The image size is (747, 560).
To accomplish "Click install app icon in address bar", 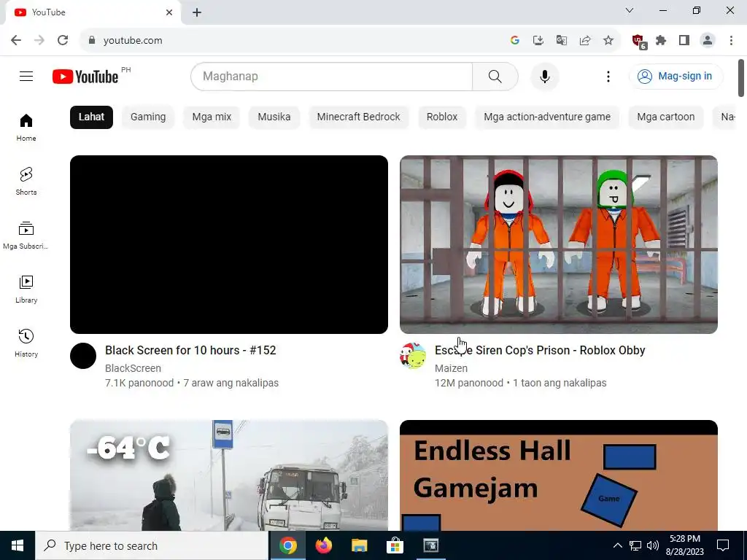I will coord(538,40).
